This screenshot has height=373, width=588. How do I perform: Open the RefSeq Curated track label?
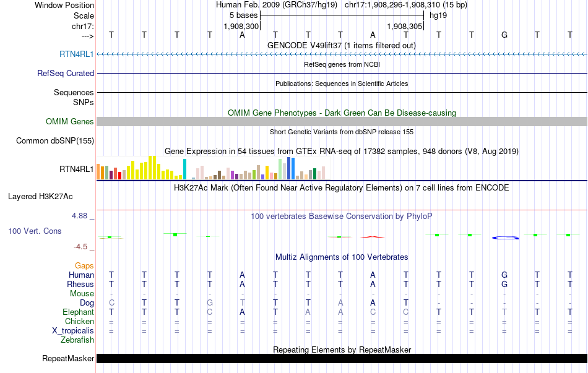click(x=66, y=74)
